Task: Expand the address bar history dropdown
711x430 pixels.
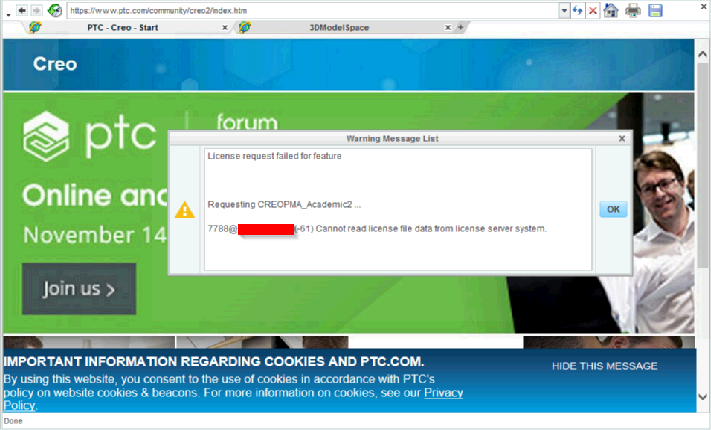Action: (x=564, y=10)
